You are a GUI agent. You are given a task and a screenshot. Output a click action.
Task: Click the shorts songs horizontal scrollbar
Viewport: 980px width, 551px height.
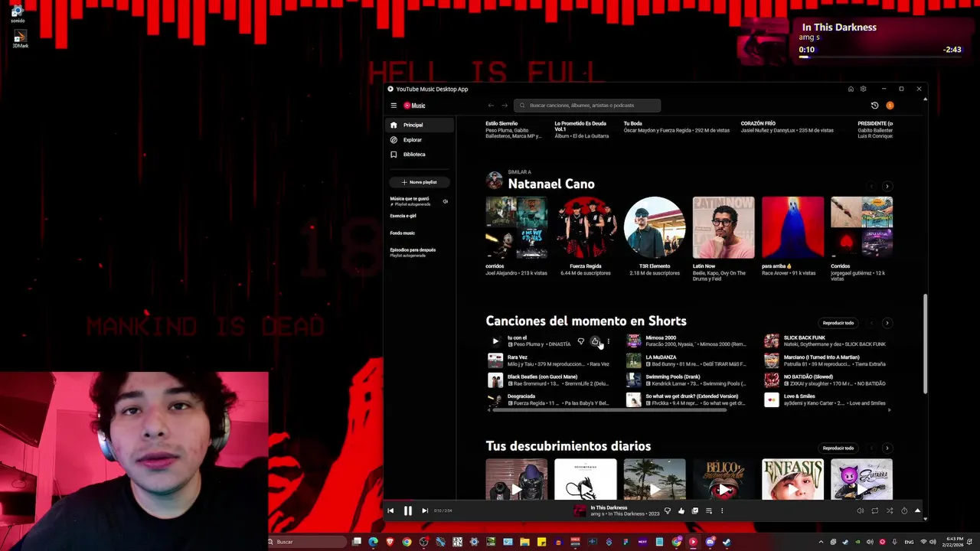609,410
